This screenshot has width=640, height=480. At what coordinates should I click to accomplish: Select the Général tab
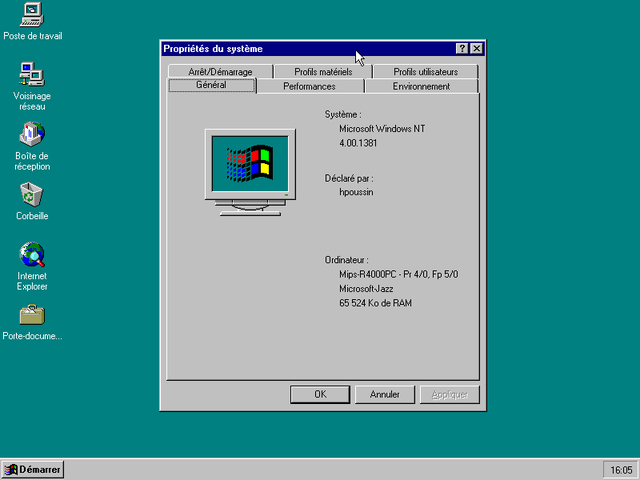(x=211, y=85)
